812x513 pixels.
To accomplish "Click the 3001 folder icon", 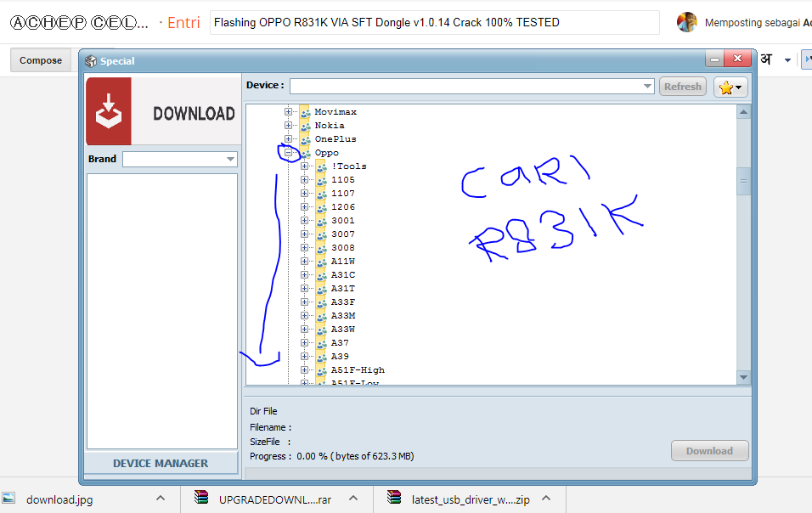I will tap(322, 221).
